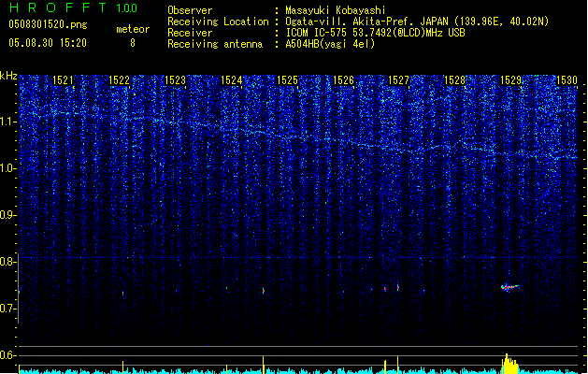Viewport: 588px width, 374px height.
Task: Click the HROFFT 1.0.0 title text
Action: click(x=74, y=7)
